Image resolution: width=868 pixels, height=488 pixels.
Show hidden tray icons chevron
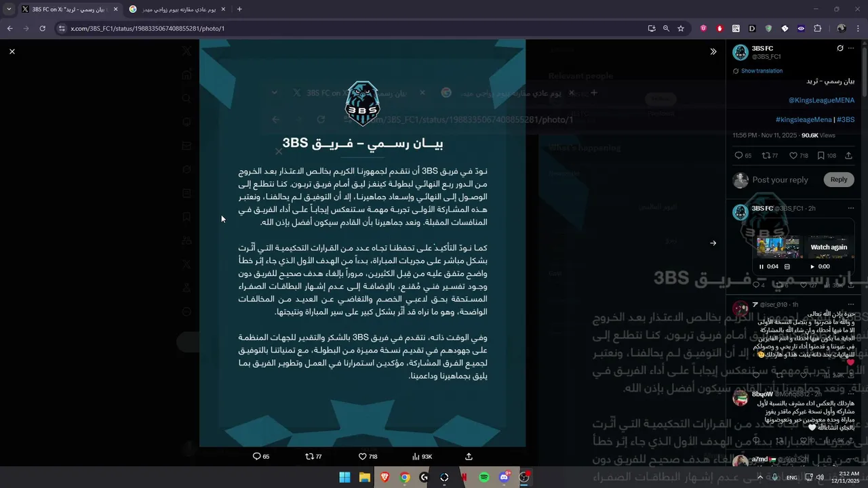pos(761,477)
